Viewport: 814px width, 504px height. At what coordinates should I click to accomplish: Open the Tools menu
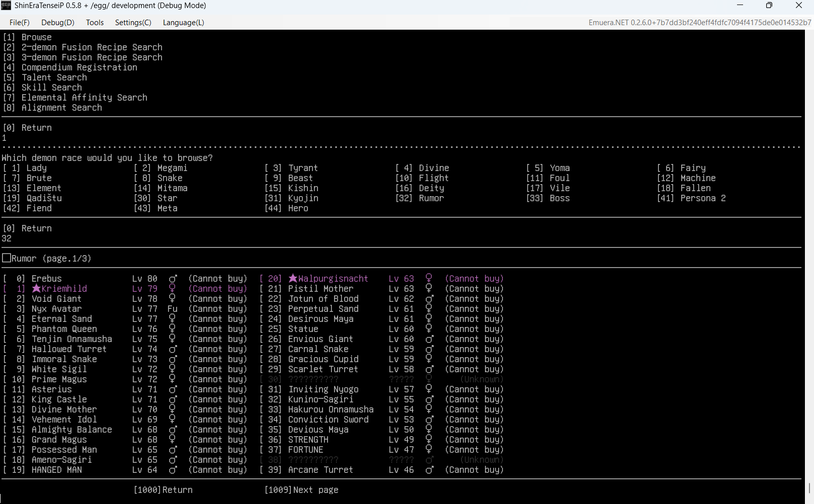point(95,23)
